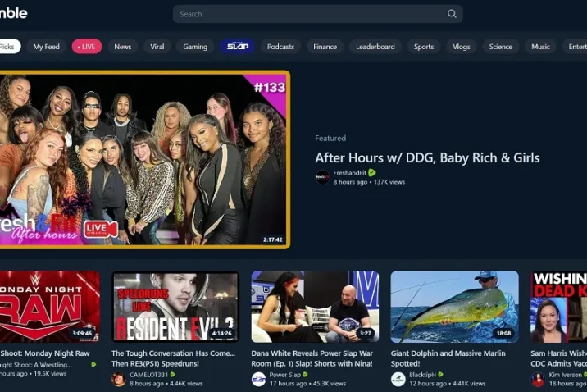Click CAMELOT331 verified badge
The height and width of the screenshot is (392, 587).
(173, 375)
